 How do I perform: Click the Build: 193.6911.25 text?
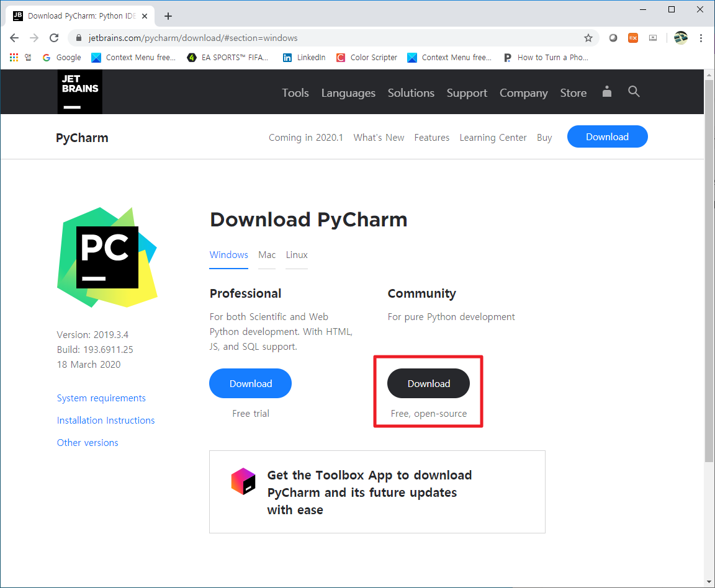(x=95, y=350)
